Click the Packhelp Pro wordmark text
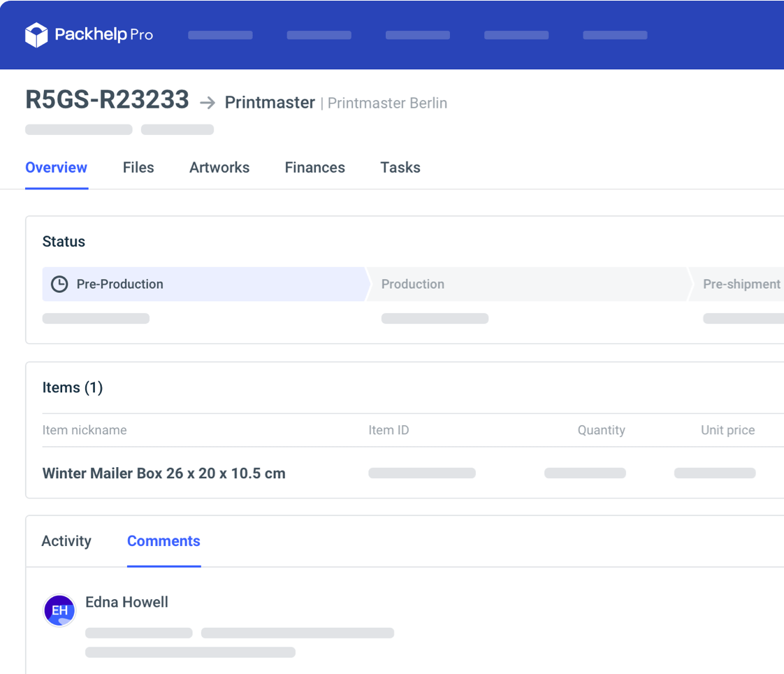Viewport: 784px width, 674px height. pos(103,35)
